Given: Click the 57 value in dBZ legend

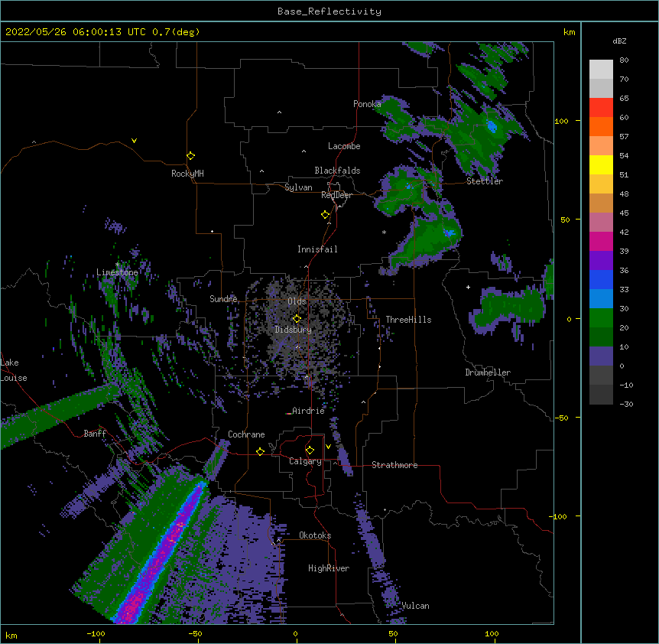Looking at the screenshot, I should 624,137.
